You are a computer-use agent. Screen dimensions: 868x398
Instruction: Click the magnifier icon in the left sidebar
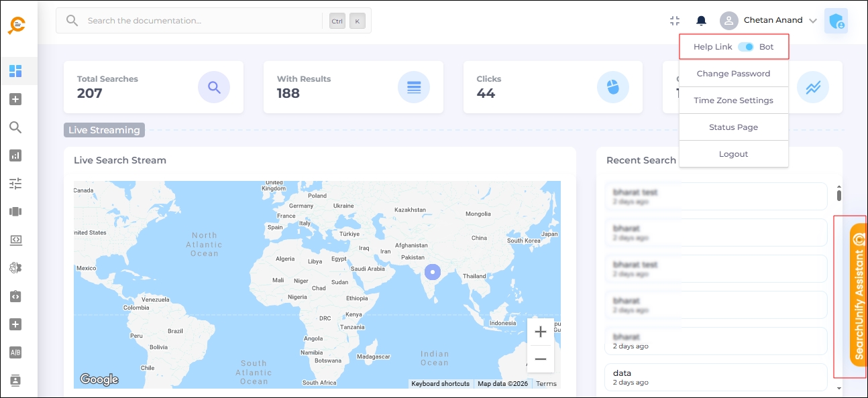tap(15, 127)
